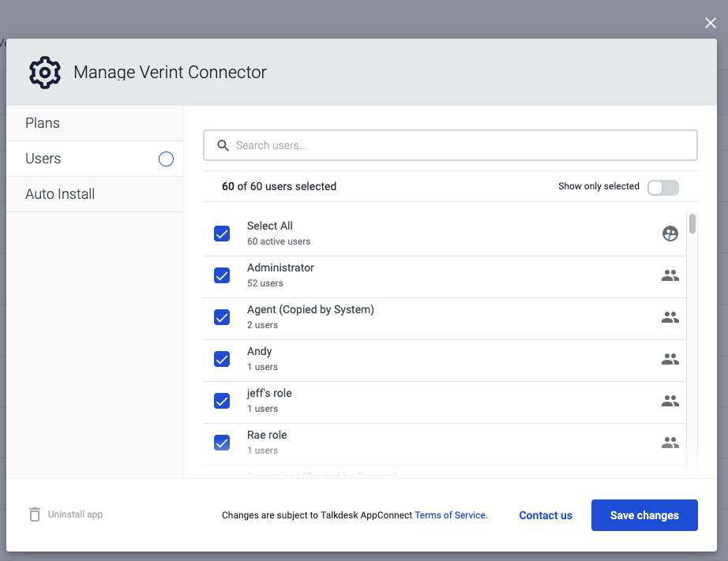Screen dimensions: 728x561
Task: Click the 'Andy' role name
Action: (260, 352)
